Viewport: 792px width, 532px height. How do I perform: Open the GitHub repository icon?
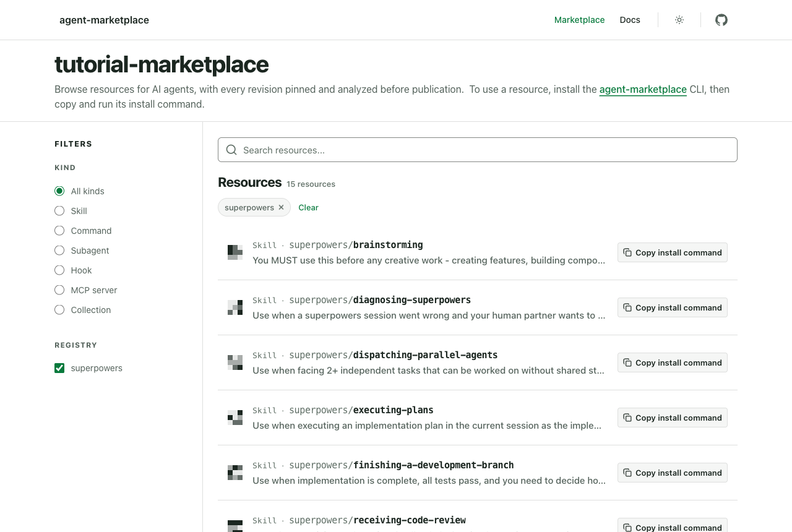tap(721, 20)
